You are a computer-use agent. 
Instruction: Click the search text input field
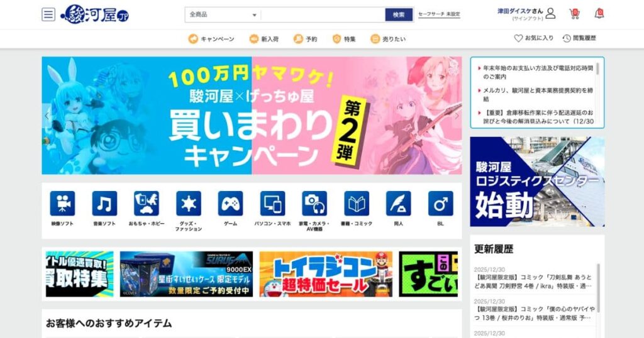click(323, 14)
